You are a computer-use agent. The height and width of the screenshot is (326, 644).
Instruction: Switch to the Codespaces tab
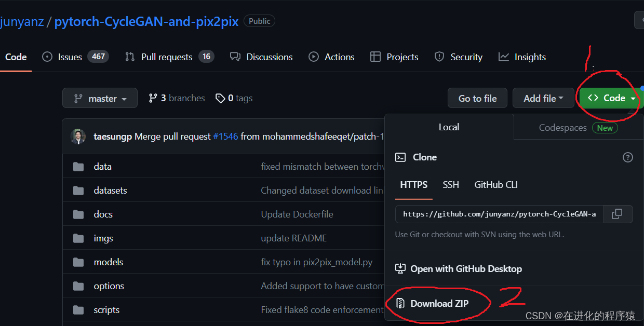[x=579, y=128]
